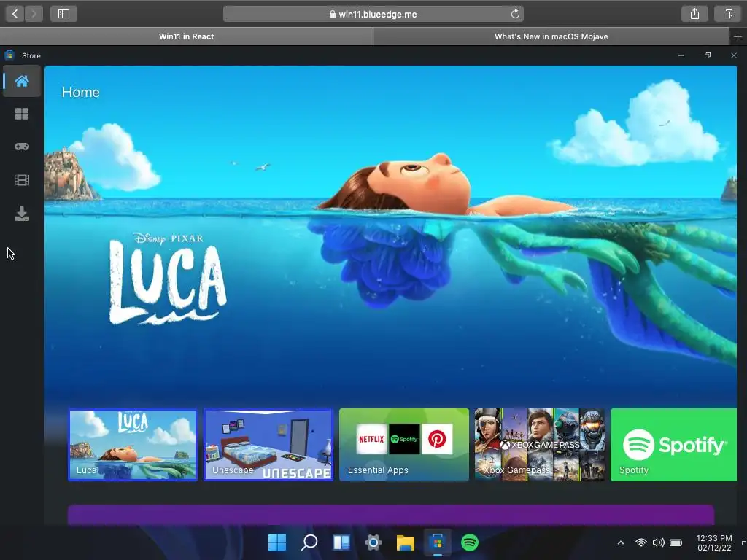Open the Gaming controller section in sidebar

[21, 147]
